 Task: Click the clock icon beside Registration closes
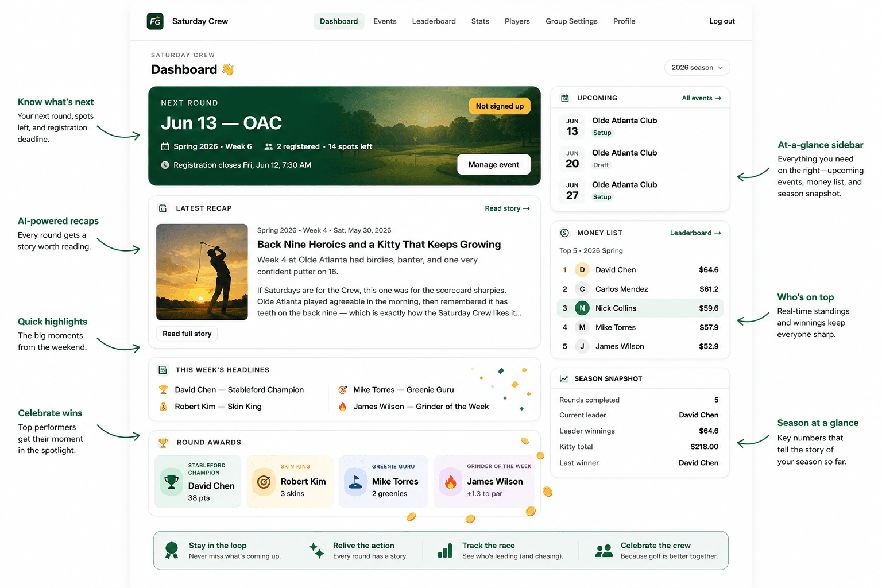pyautogui.click(x=165, y=165)
